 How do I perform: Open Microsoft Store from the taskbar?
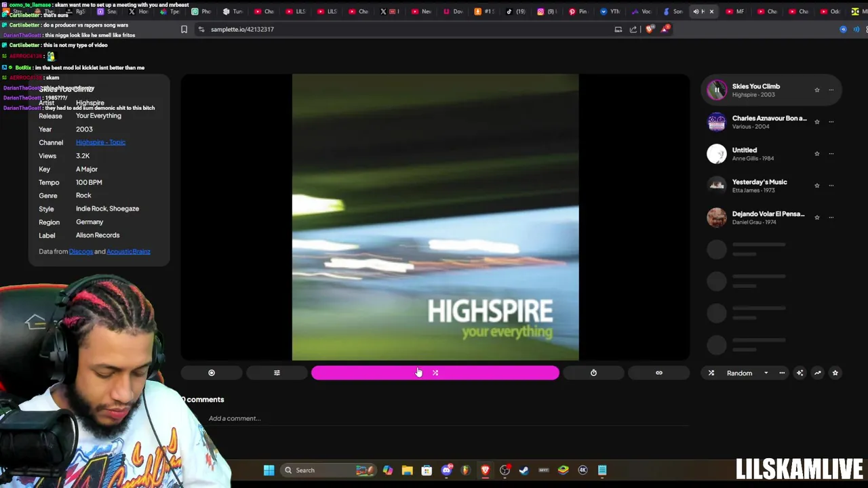pyautogui.click(x=427, y=470)
